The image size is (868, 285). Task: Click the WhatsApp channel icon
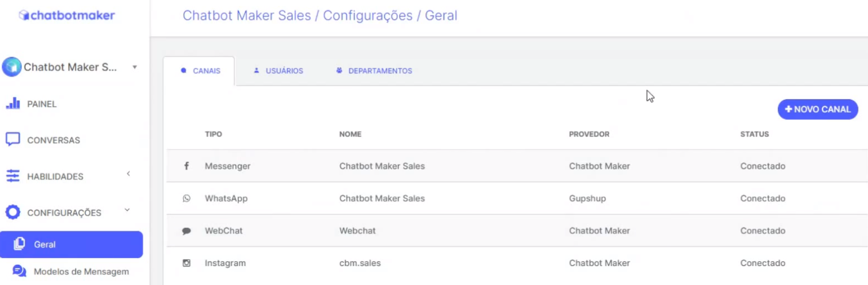[186, 198]
